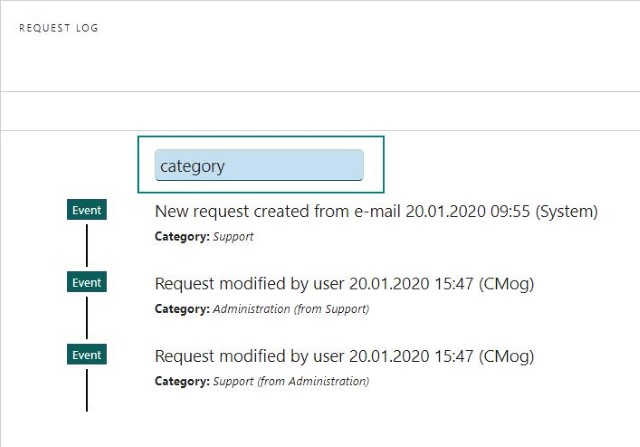The height and width of the screenshot is (447, 640).
Task: Click 'Administration (from Support)' category text
Action: 291,309
